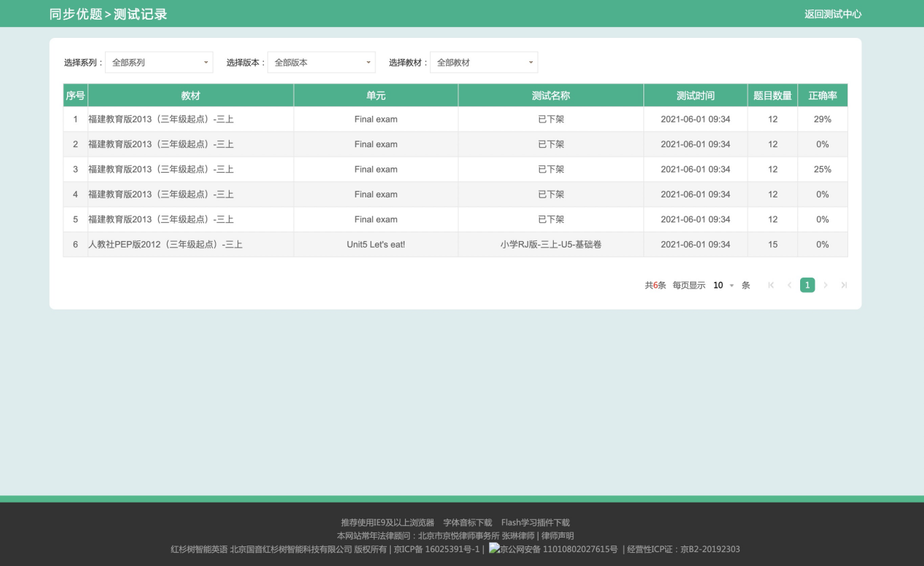The image size is (924, 566).
Task: Click Final exam cell in row 2
Action: [x=376, y=144]
